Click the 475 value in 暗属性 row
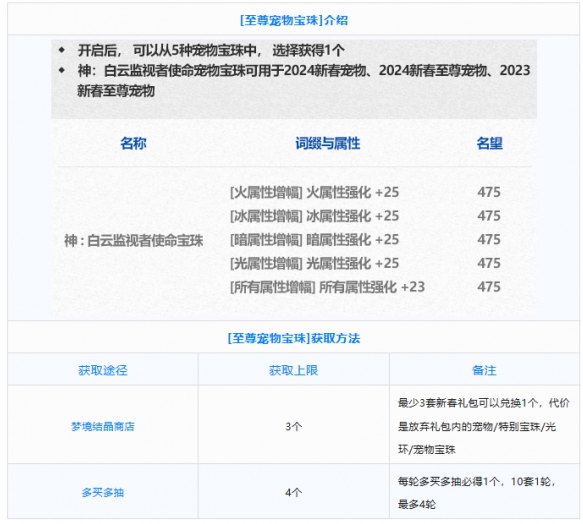Image resolution: width=583 pixels, height=524 pixels. (489, 240)
